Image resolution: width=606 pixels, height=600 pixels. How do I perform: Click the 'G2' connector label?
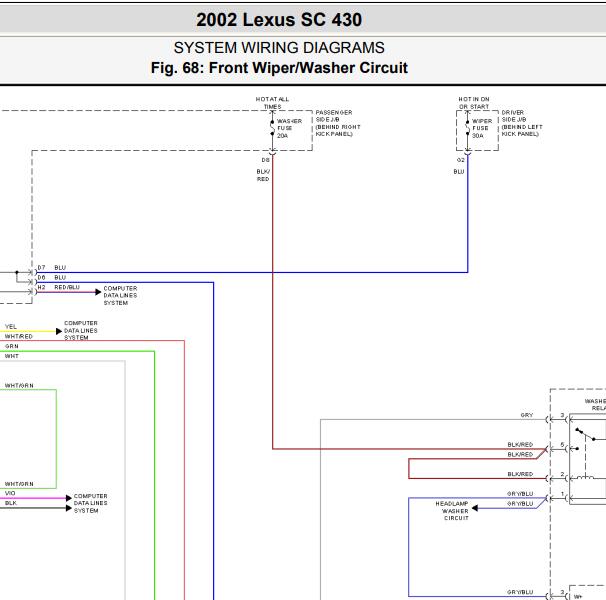(x=461, y=160)
